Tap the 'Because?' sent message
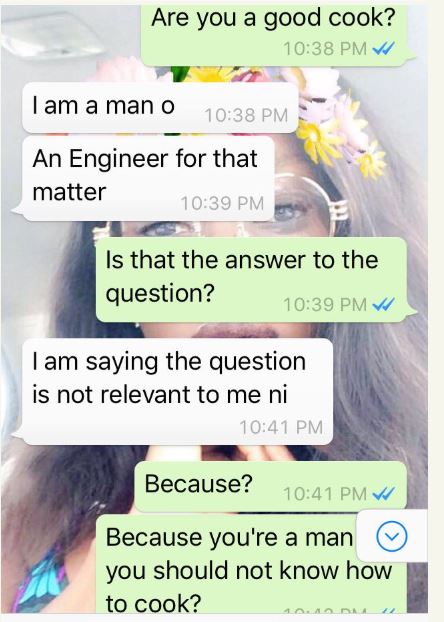 tap(271, 486)
